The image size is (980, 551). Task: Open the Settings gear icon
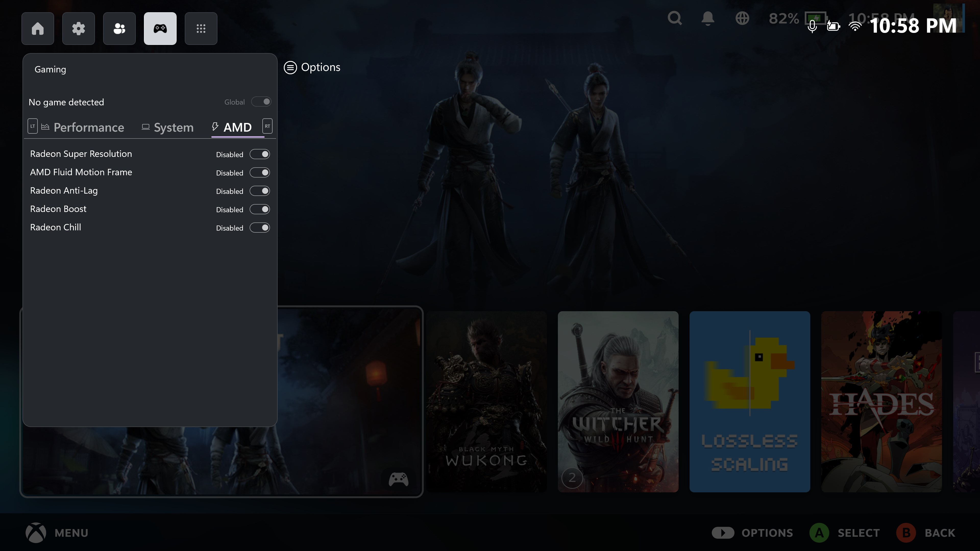(x=78, y=28)
